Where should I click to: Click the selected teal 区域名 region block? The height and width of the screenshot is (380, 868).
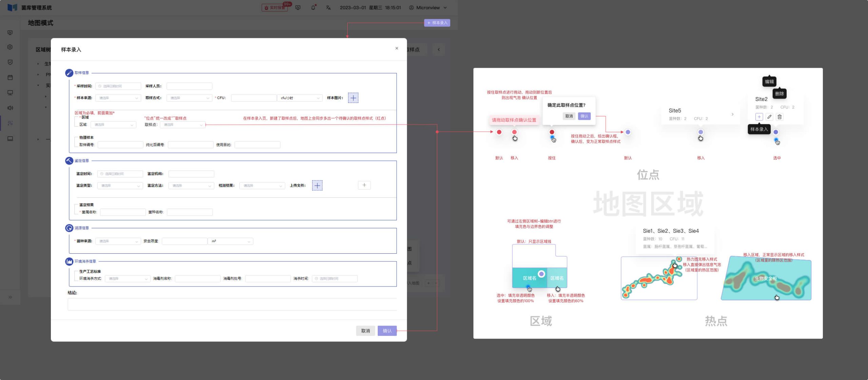coord(529,278)
